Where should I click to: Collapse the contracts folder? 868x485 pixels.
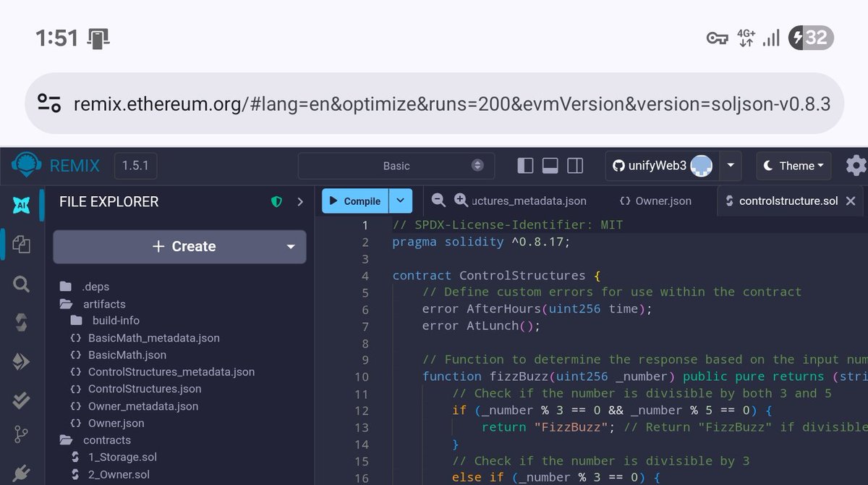point(106,440)
